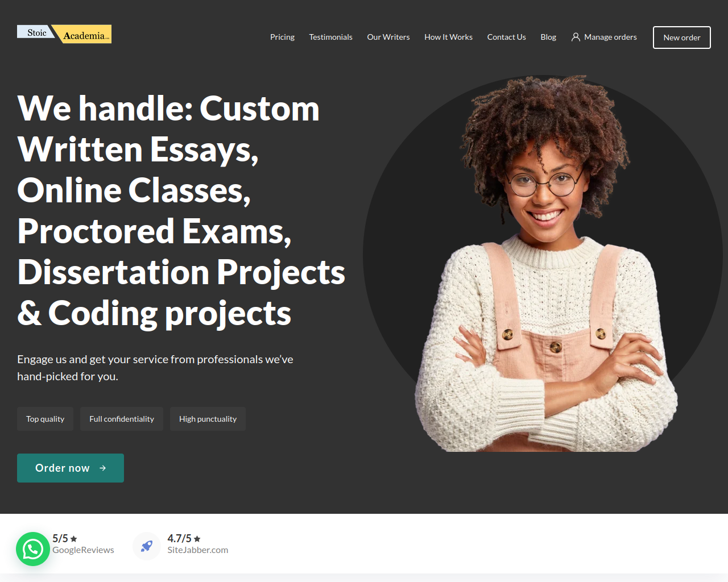Open the Contact Us page

[507, 37]
